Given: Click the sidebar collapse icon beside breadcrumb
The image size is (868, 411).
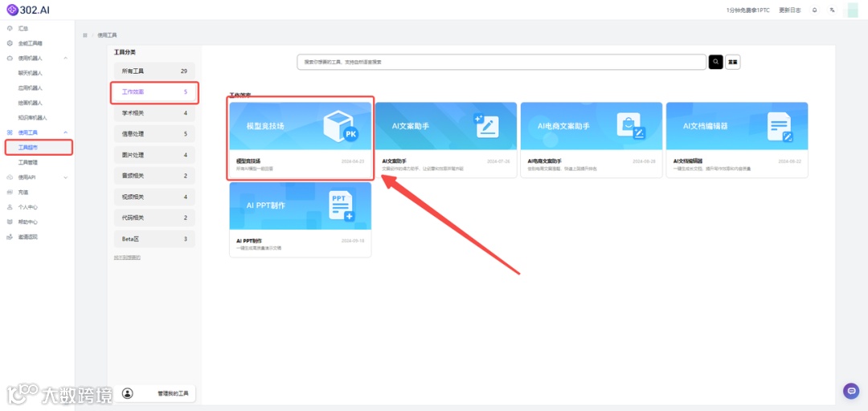Looking at the screenshot, I should [x=85, y=35].
